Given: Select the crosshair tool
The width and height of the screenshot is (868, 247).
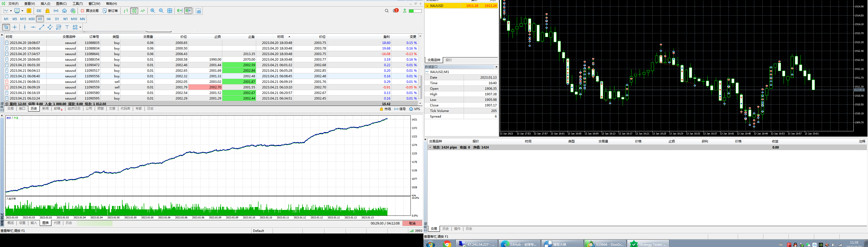Looking at the screenshot, I should [x=15, y=27].
